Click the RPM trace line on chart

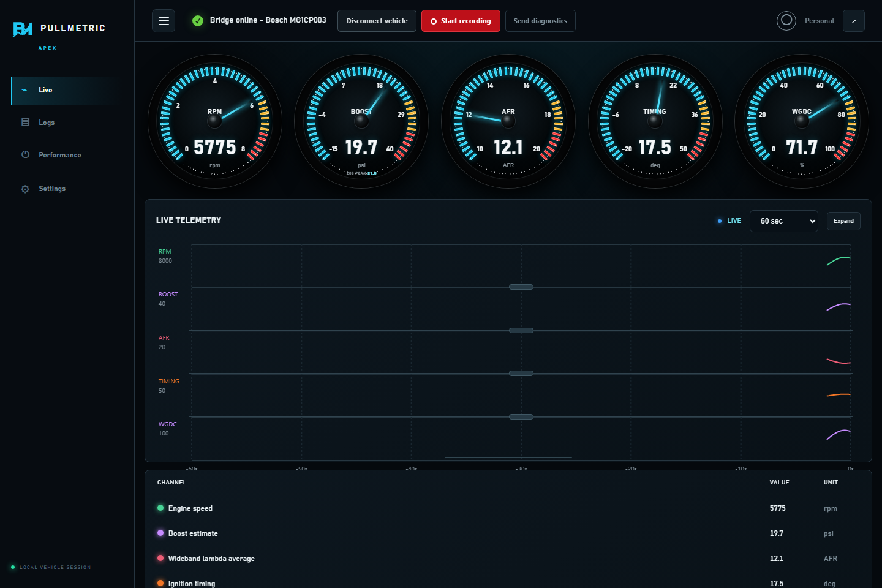(839, 260)
